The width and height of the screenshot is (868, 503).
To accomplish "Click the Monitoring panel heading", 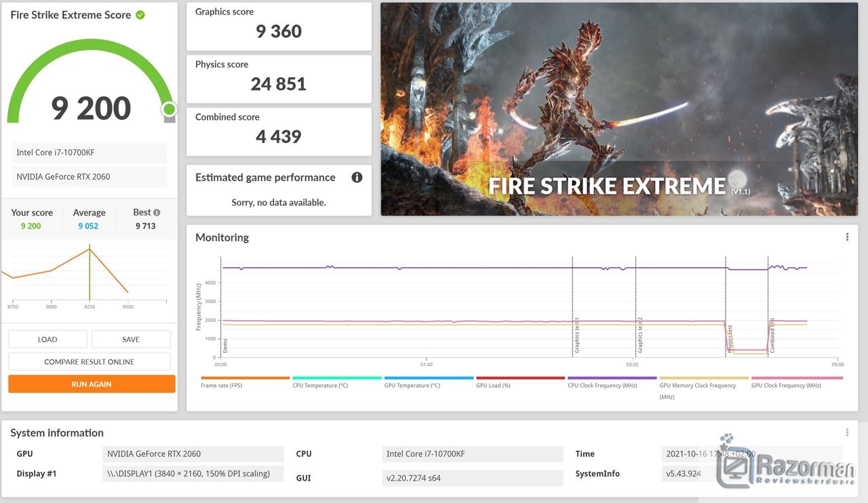I will point(222,237).
